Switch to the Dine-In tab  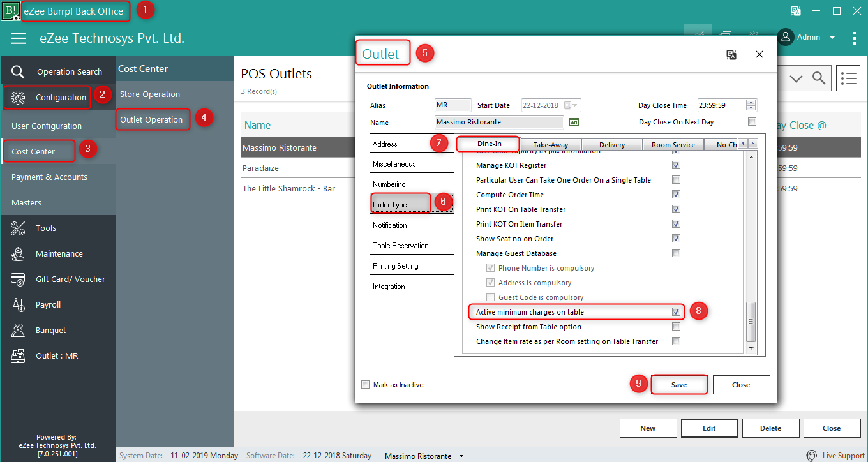coord(489,144)
